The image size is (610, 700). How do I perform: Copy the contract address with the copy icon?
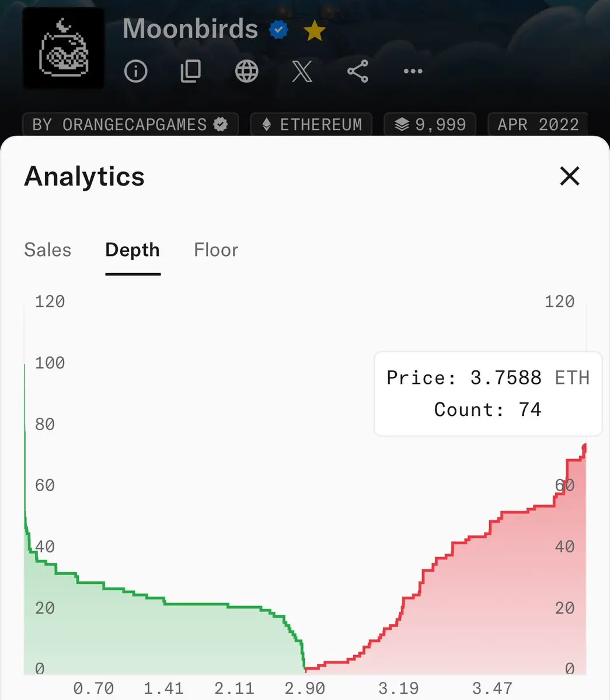pos(191,71)
